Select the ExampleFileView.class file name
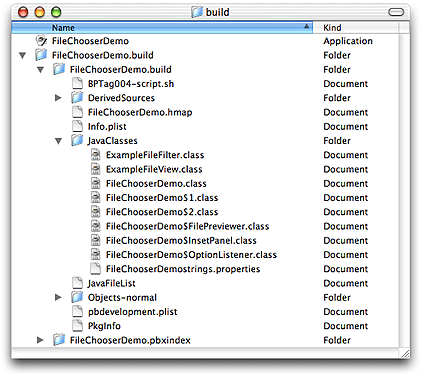425x377 pixels. 154,169
